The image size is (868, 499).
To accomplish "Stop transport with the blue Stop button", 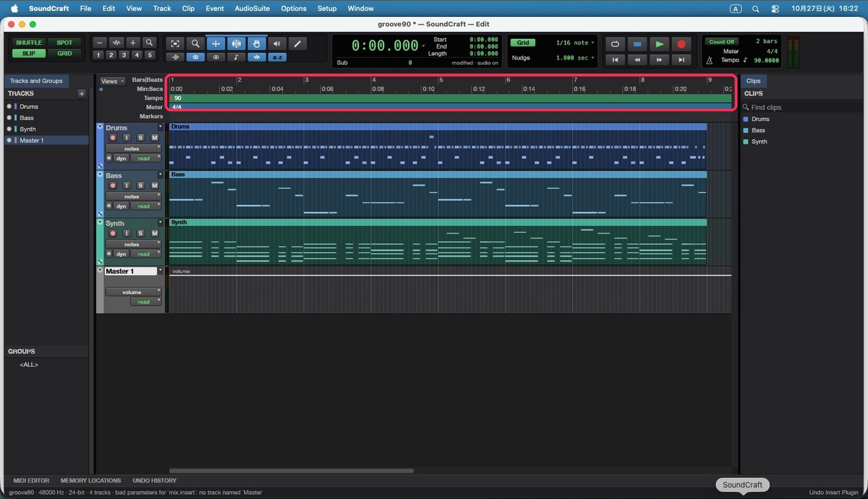I will tap(637, 44).
